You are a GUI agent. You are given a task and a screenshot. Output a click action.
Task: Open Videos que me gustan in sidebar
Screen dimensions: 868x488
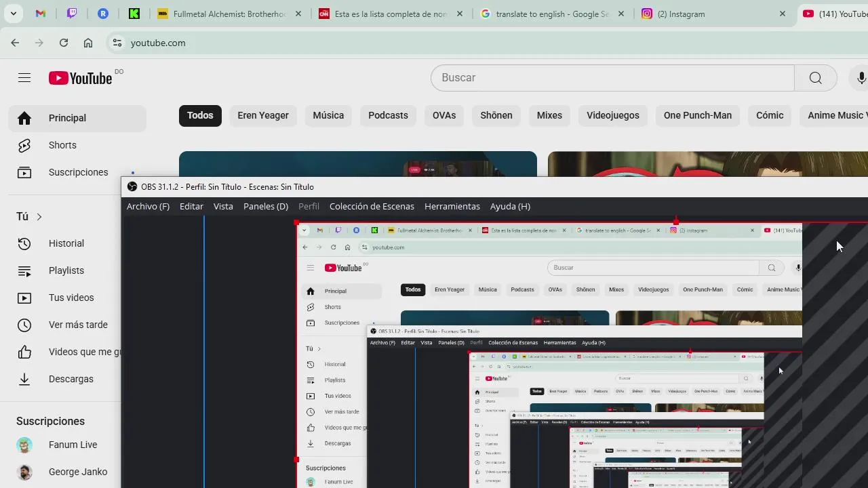click(65, 352)
